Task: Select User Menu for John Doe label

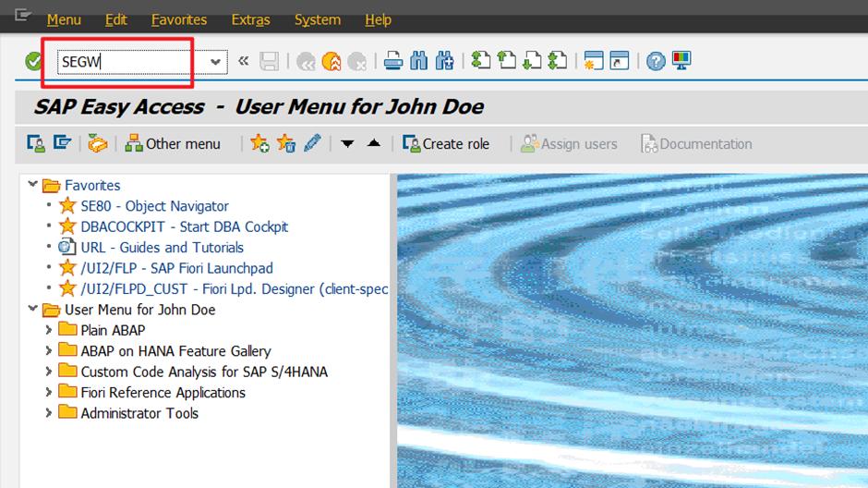Action: (x=140, y=310)
